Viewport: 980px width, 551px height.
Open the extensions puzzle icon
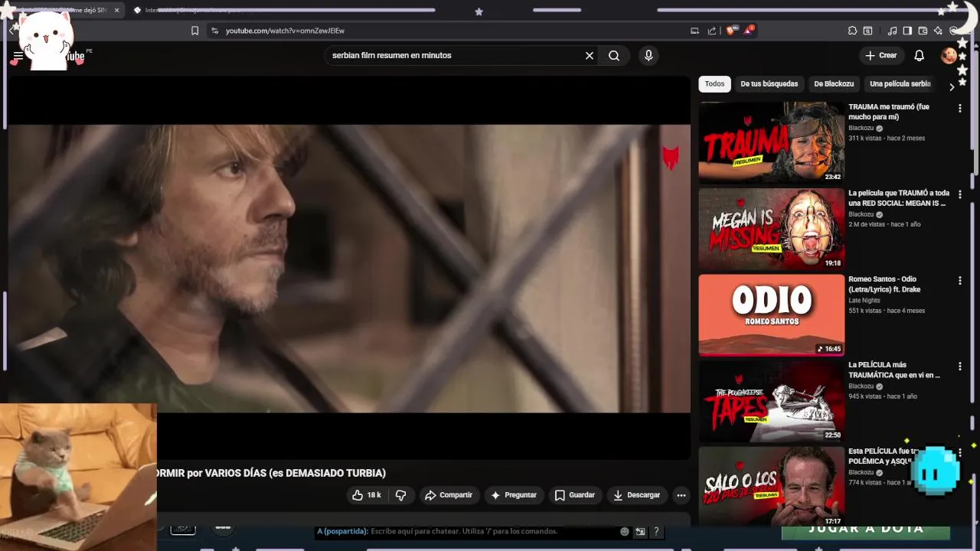[x=852, y=31]
